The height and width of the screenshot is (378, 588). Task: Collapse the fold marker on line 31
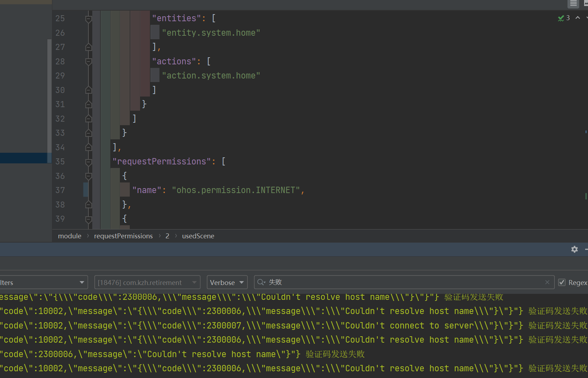click(x=89, y=104)
